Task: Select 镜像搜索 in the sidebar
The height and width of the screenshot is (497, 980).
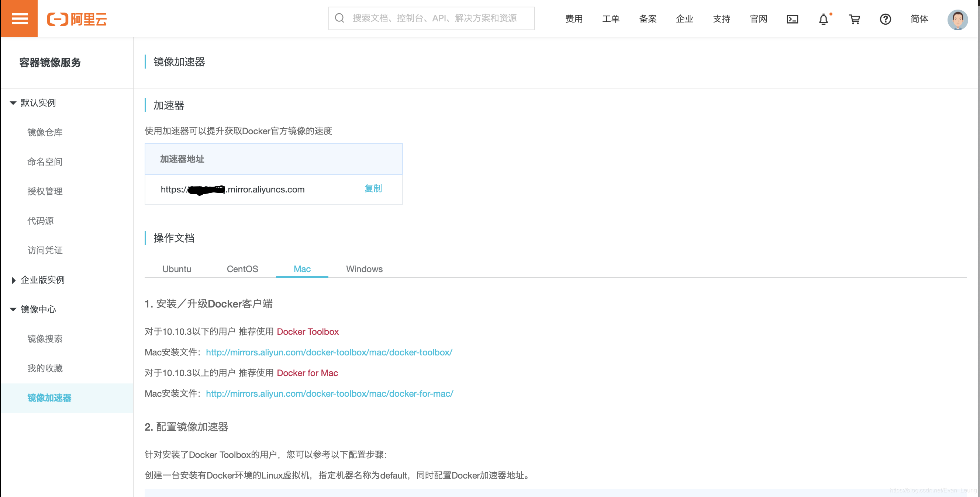Action: tap(45, 339)
